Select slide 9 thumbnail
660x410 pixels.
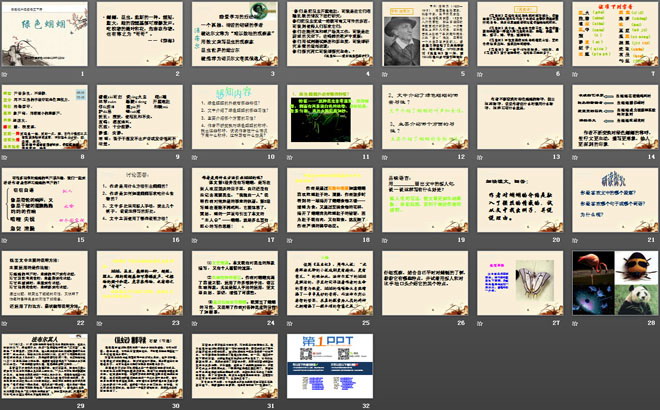point(140,117)
